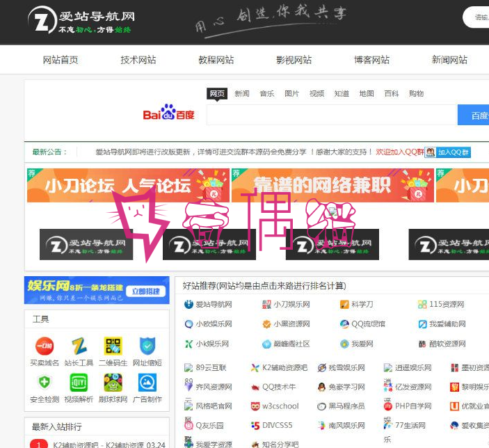Click the 小欧娱乐网 icon

coord(189,324)
